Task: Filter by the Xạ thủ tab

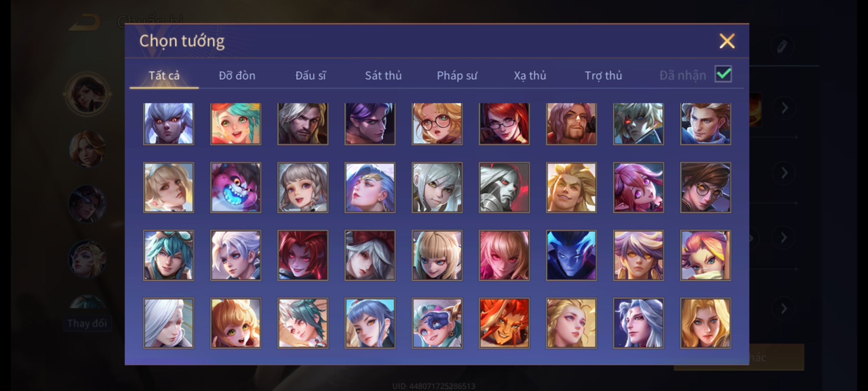Action: coord(530,75)
